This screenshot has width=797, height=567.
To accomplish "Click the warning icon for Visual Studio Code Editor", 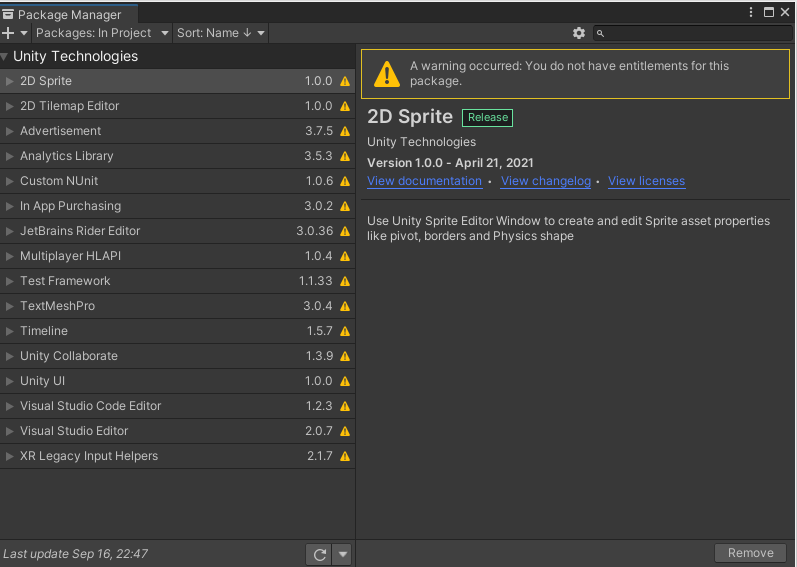I will [x=345, y=406].
